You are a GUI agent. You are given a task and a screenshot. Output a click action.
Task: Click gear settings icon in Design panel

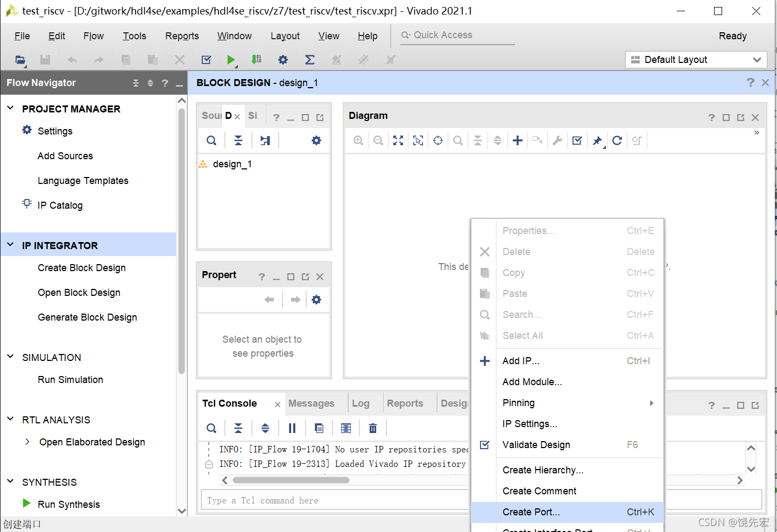tap(316, 140)
